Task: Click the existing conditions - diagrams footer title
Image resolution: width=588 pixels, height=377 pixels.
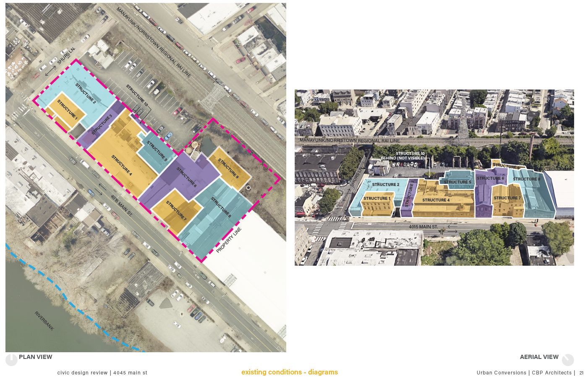Action: [290, 372]
